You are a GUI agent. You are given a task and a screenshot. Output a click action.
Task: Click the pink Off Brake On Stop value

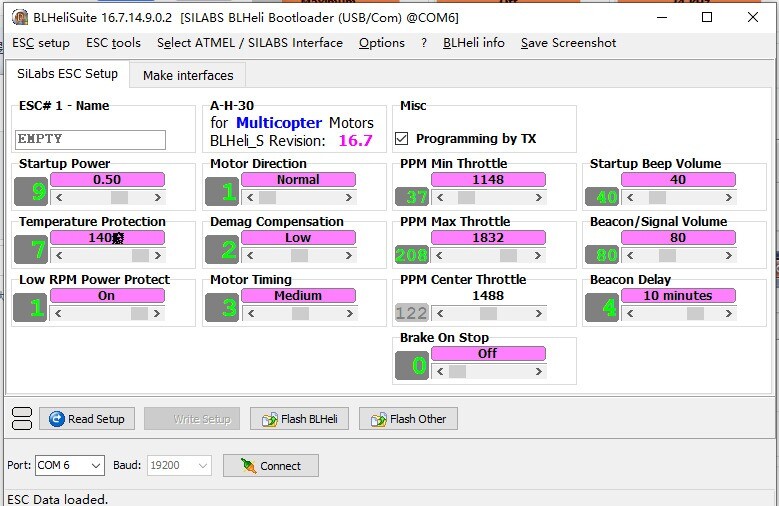tap(488, 353)
